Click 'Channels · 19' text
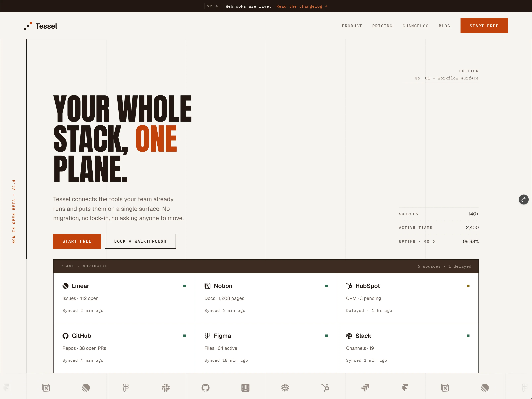The height and width of the screenshot is (399, 532). point(360,348)
